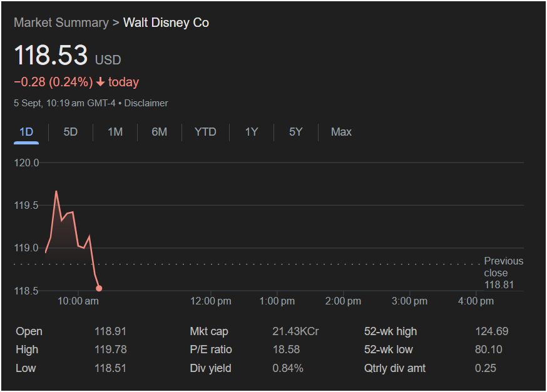The width and height of the screenshot is (547, 392).
Task: Click the 5 Sept, 10:19 am timestamp
Action: [x=49, y=103]
